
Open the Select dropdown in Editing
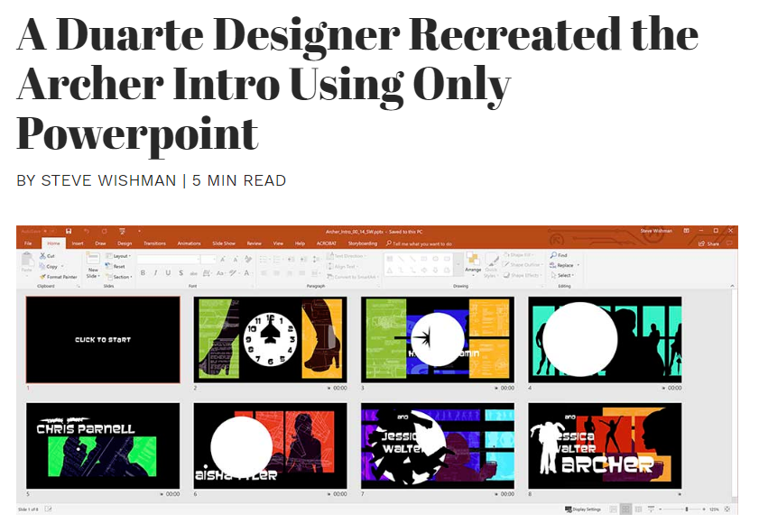(562, 275)
